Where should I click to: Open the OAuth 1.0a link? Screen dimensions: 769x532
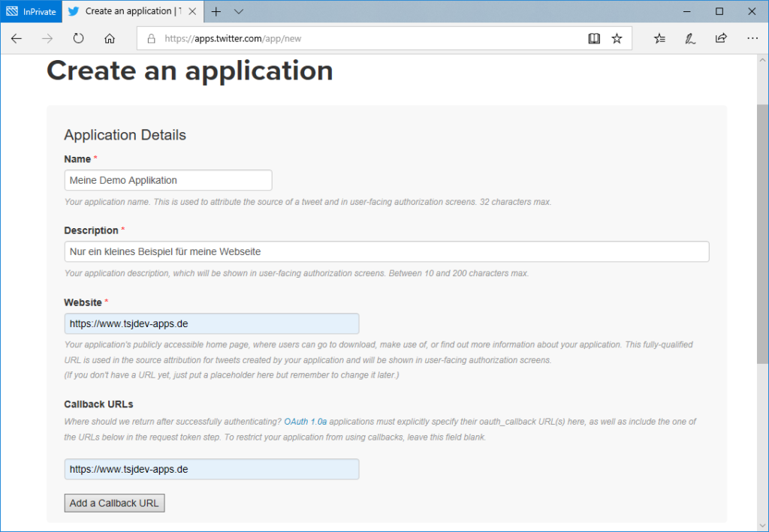(305, 422)
